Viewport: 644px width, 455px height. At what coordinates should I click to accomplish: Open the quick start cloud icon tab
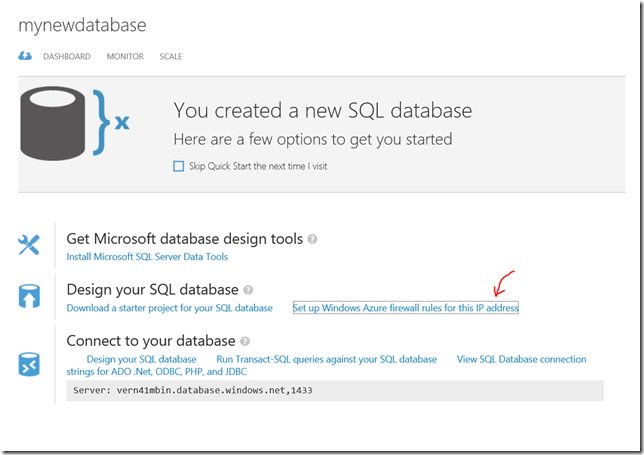pos(25,56)
